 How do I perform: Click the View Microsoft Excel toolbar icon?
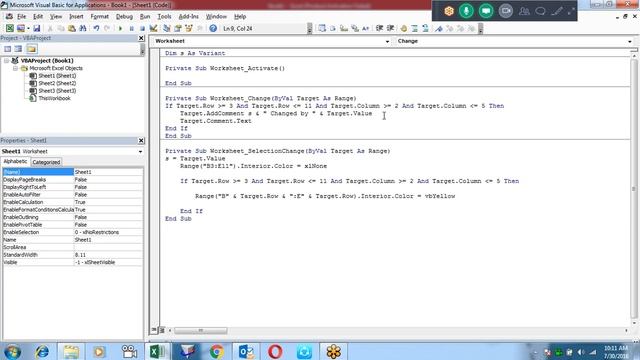9,28
